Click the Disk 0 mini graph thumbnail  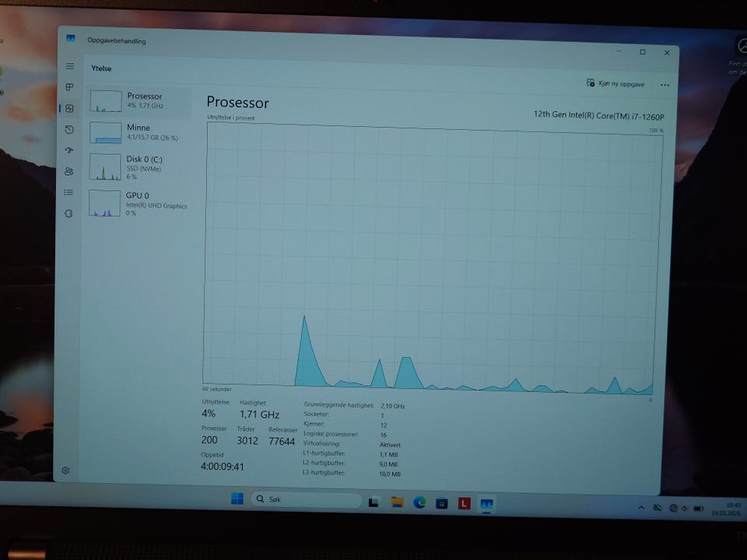[x=105, y=166]
